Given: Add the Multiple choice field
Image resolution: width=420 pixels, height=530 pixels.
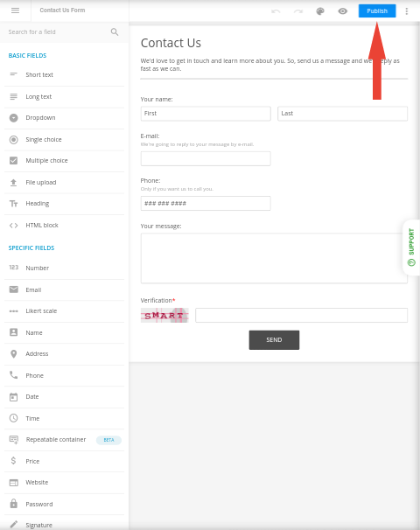Looking at the screenshot, I should (64, 161).
